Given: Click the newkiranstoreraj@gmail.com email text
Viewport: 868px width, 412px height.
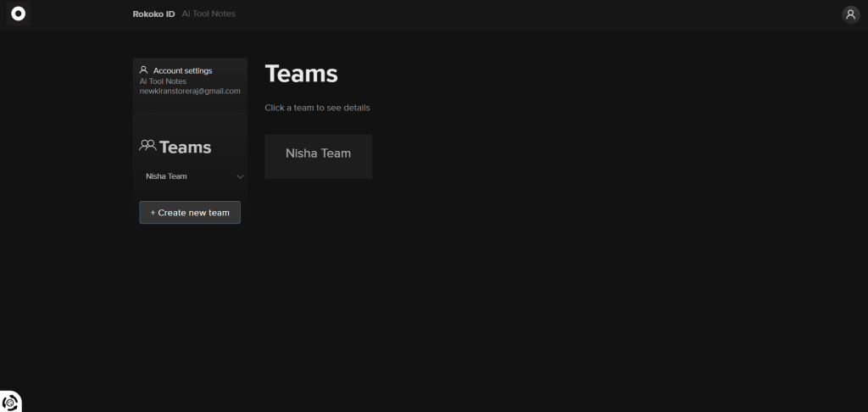Looking at the screenshot, I should click(190, 91).
